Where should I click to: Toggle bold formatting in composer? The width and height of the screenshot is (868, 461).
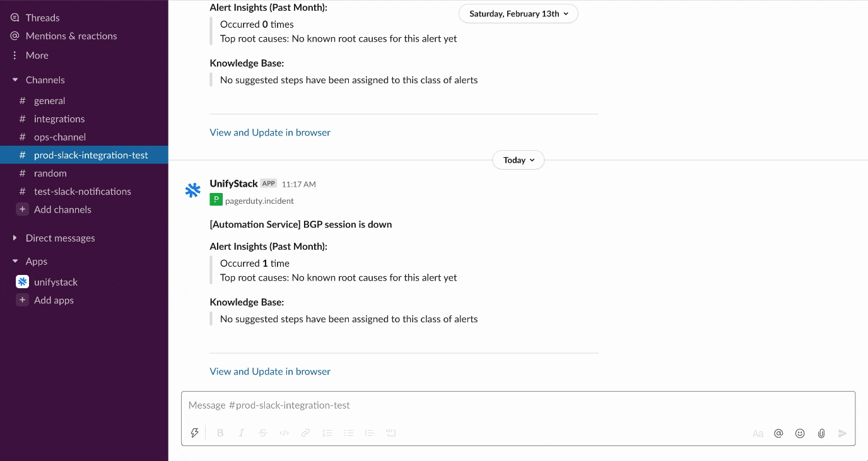coord(220,433)
